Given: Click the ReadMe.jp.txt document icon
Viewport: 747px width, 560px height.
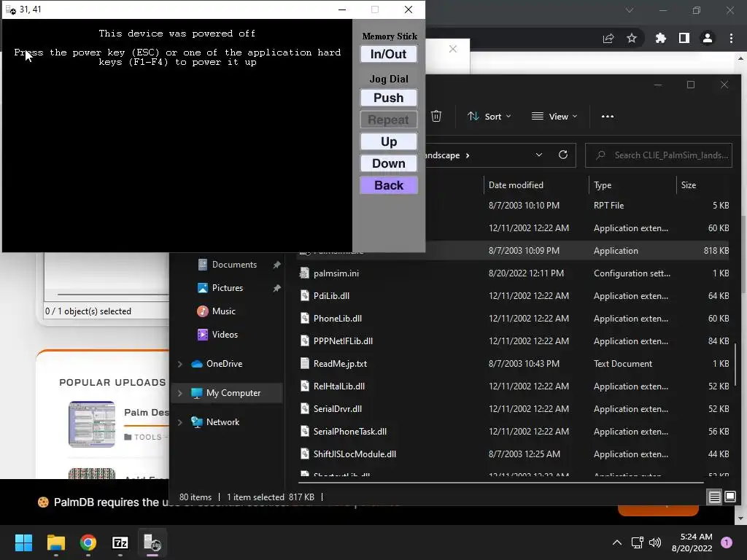Looking at the screenshot, I should (x=304, y=364).
